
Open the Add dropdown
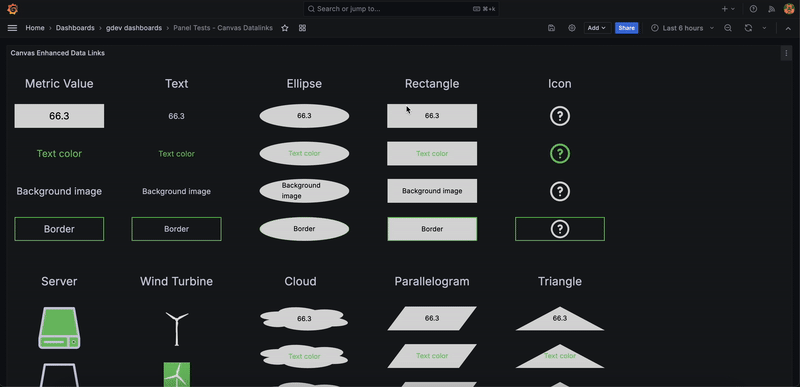[597, 28]
